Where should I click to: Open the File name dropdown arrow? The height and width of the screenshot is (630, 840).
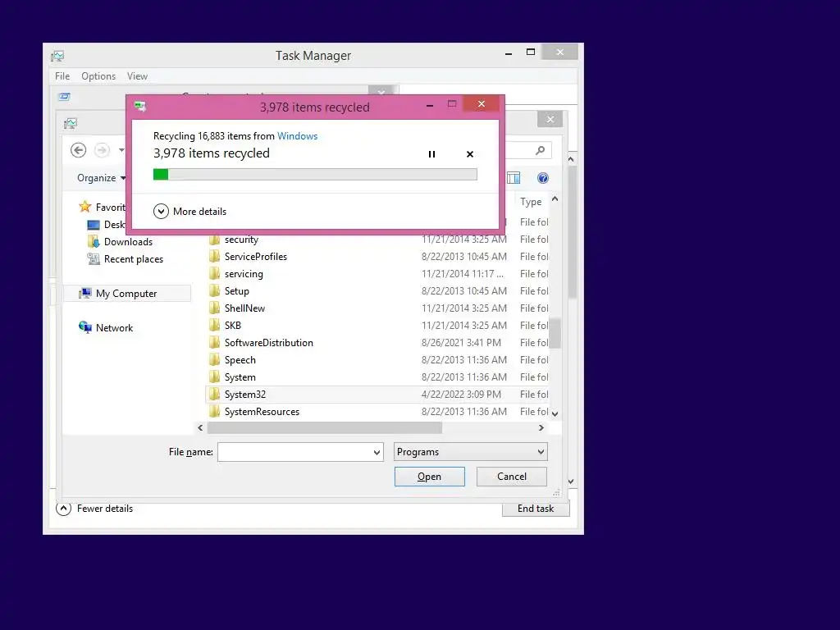[x=377, y=452]
